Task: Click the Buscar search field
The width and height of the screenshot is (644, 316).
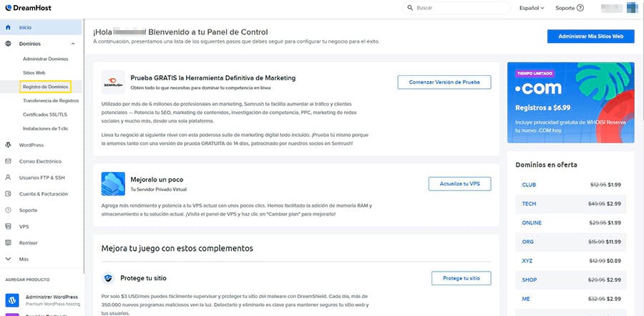Action: tap(457, 9)
